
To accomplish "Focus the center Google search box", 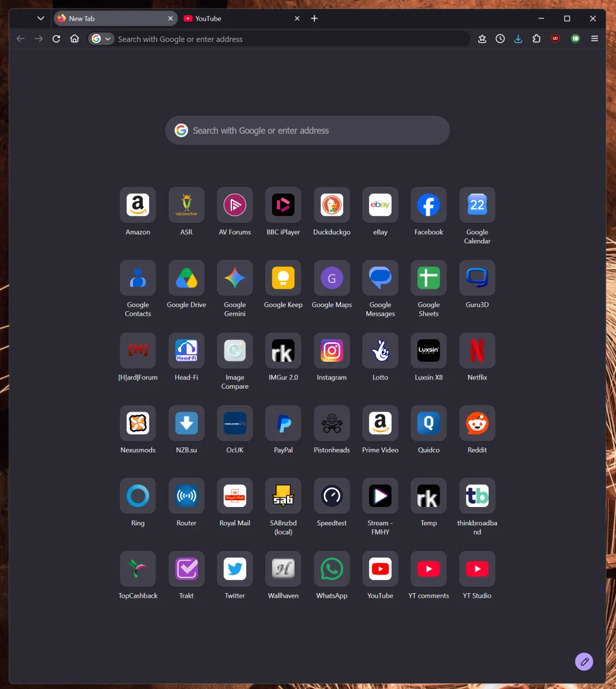I will pos(307,130).
